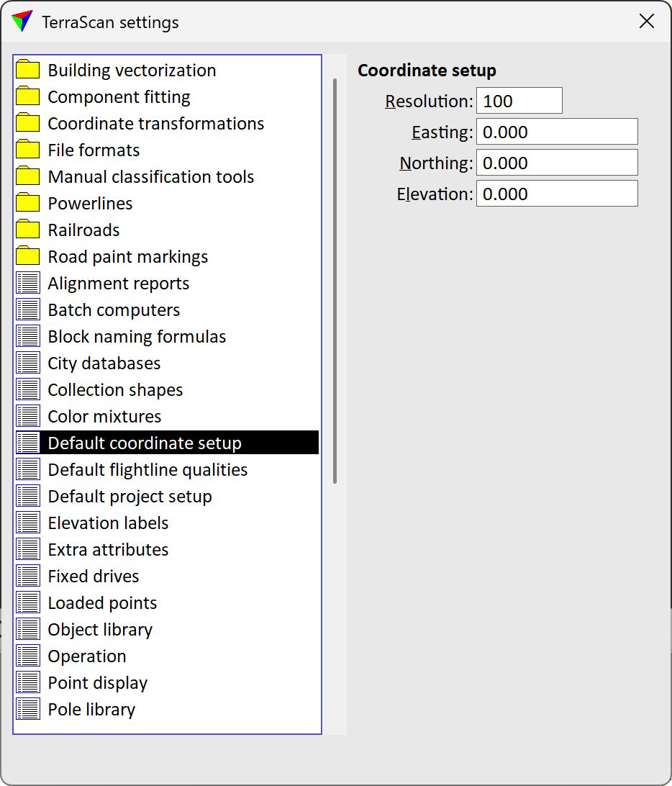Click the Manual classification tools folder icon

[27, 176]
